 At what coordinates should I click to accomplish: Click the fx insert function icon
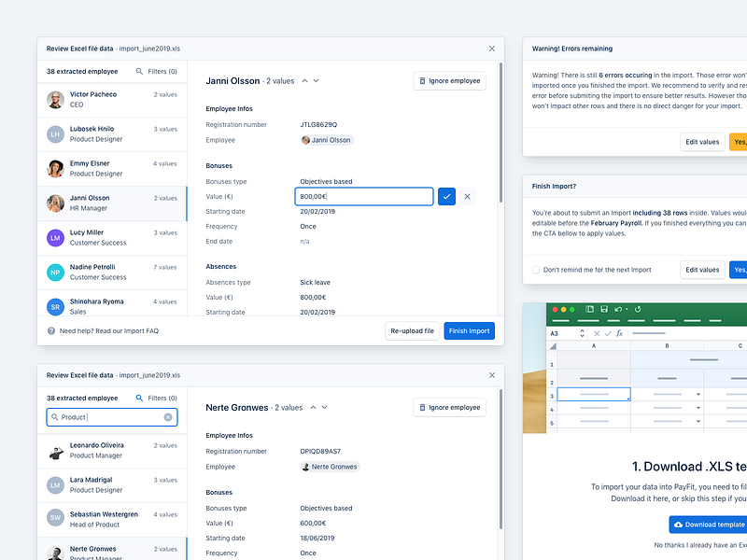(619, 333)
